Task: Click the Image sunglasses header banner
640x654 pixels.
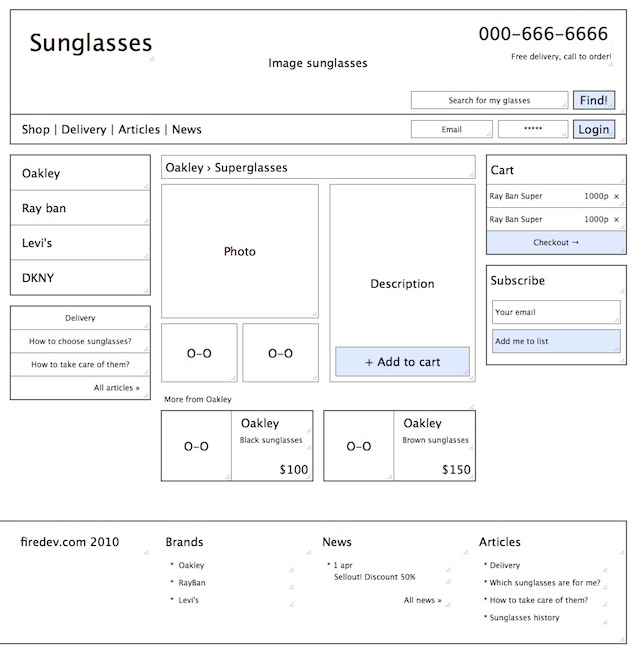Action: [318, 63]
